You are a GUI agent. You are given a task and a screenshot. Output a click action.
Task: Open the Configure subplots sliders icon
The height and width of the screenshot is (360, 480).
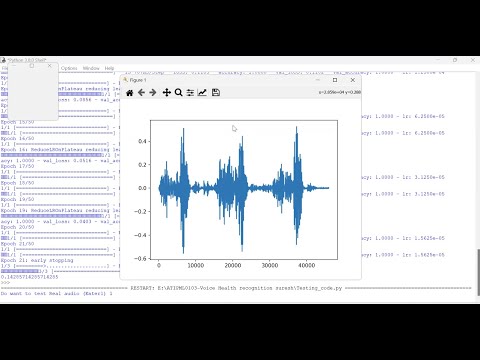click(190, 93)
